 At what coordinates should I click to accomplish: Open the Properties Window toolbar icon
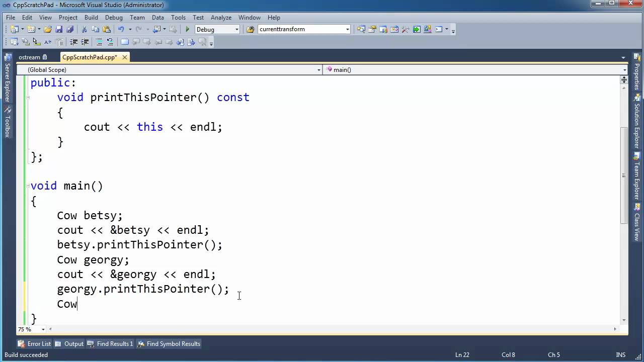372,29
